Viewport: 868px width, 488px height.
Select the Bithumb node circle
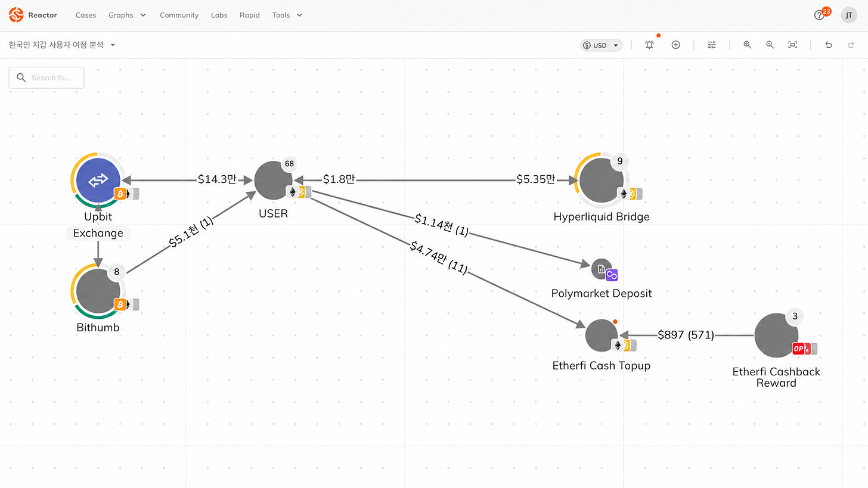pyautogui.click(x=97, y=291)
